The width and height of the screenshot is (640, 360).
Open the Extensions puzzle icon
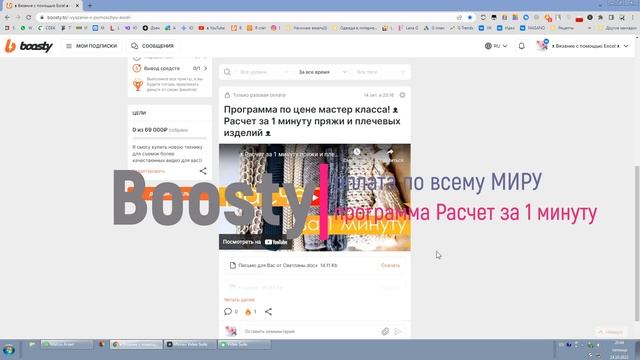click(600, 18)
